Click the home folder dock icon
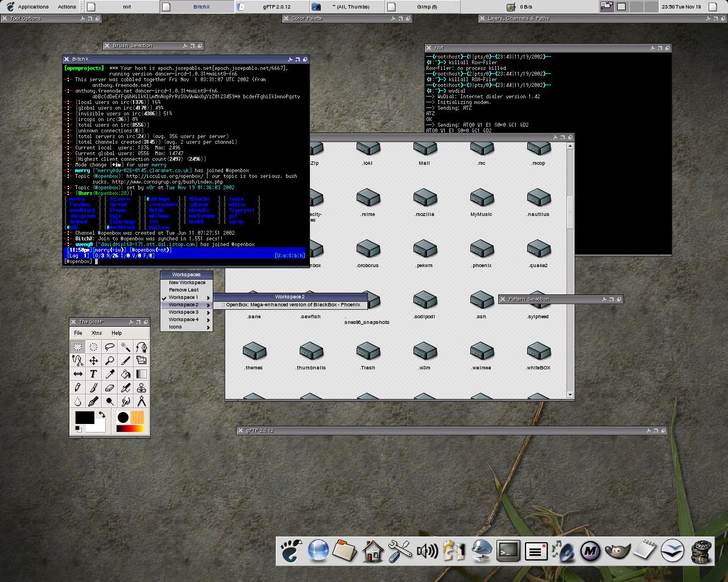 (372, 551)
